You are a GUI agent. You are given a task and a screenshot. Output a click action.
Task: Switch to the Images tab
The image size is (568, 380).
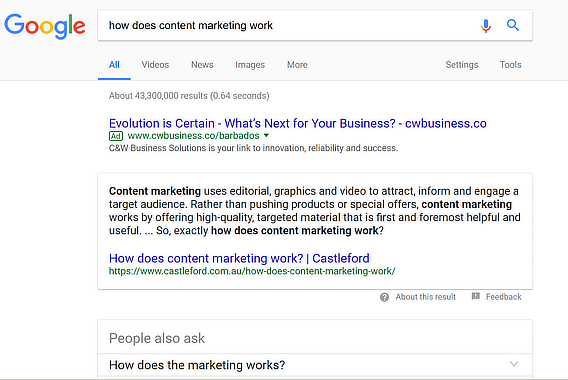click(250, 65)
